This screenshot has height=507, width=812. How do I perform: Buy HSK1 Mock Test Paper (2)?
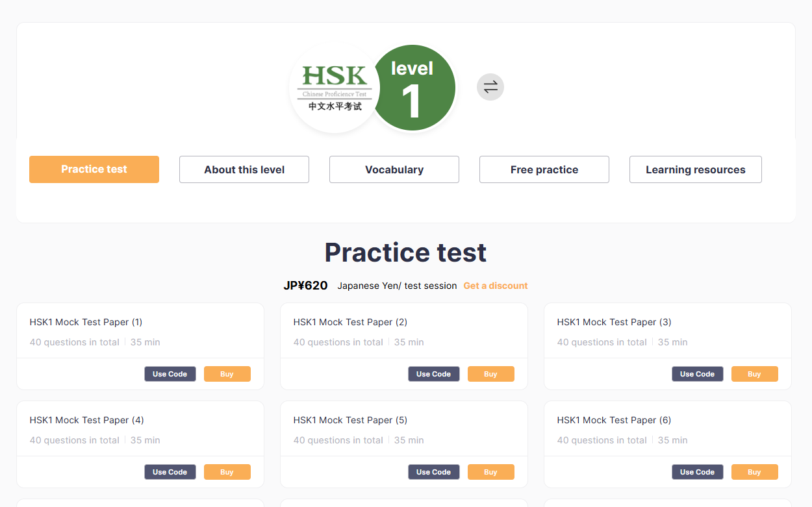pyautogui.click(x=490, y=374)
